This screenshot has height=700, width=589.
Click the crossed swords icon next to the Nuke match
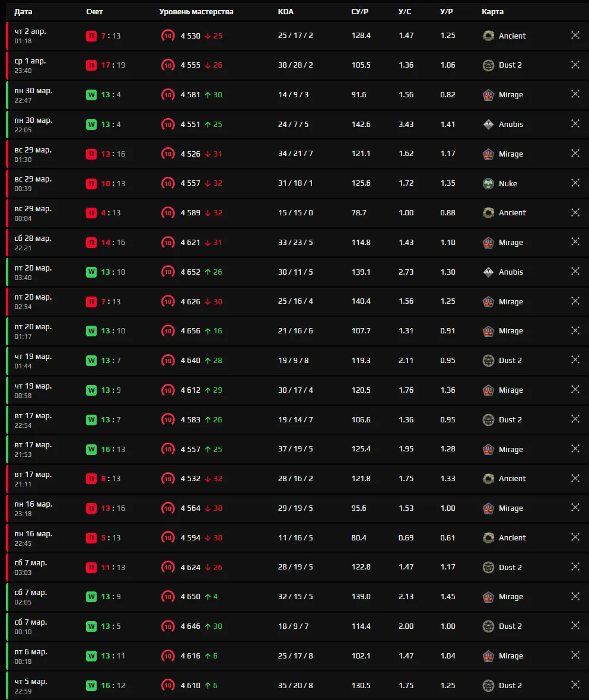tap(575, 183)
